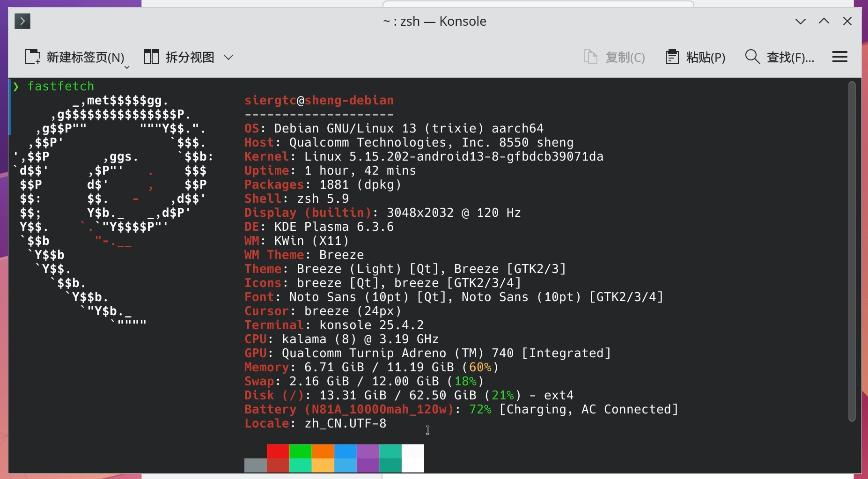Open the 查找(F) search function
This screenshot has width=868, height=479.
click(x=780, y=57)
